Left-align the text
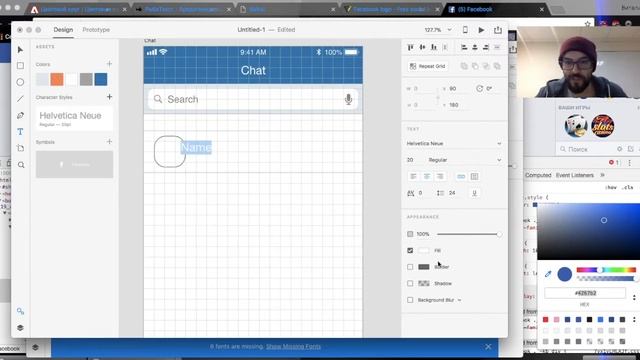 point(413,176)
